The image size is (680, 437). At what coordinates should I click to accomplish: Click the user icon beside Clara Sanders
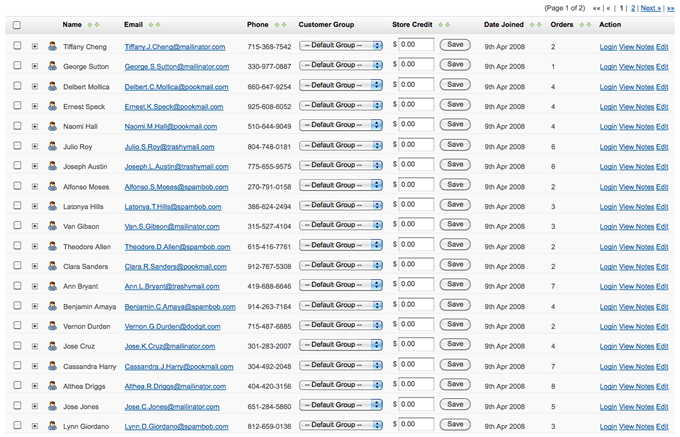pos(52,266)
